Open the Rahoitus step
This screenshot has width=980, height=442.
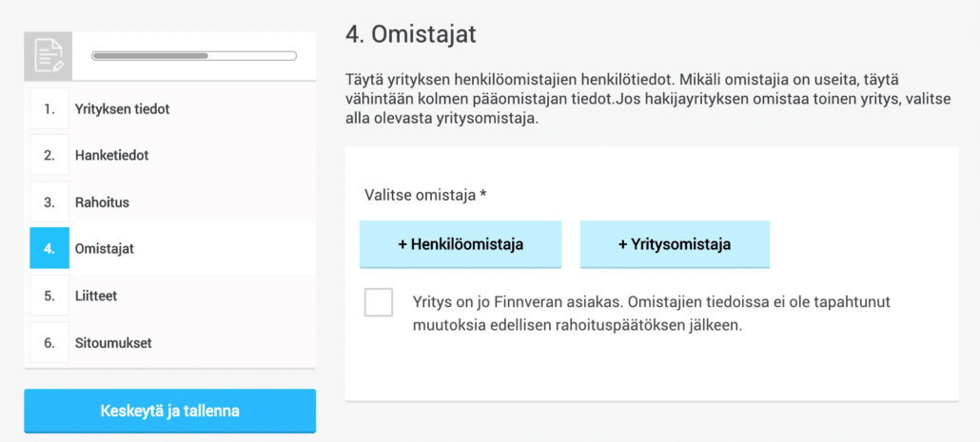coord(102,202)
